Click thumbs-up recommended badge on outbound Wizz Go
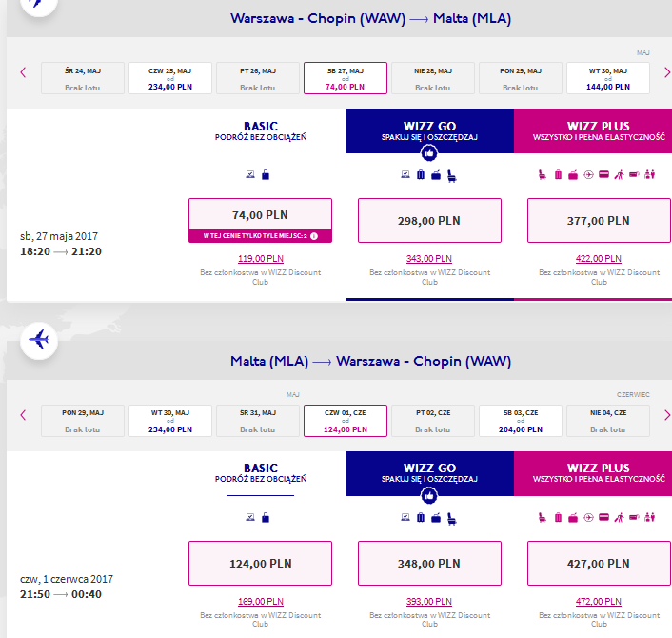Image resolution: width=672 pixels, height=638 pixels. click(429, 153)
